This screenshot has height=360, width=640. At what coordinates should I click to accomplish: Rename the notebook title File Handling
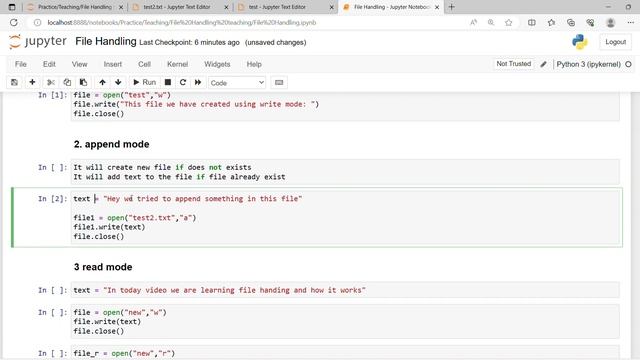click(x=106, y=42)
